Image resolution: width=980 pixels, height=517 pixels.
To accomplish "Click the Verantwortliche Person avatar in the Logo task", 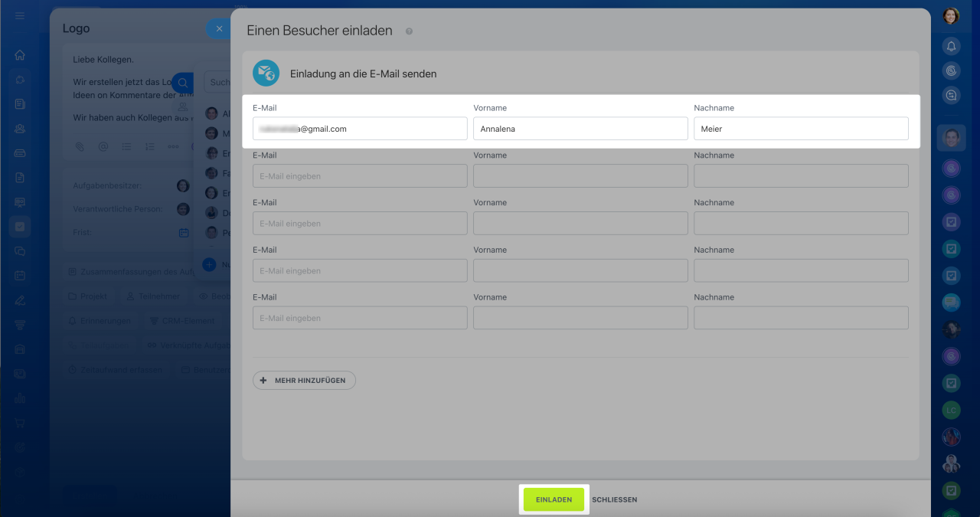I will pyautogui.click(x=183, y=209).
